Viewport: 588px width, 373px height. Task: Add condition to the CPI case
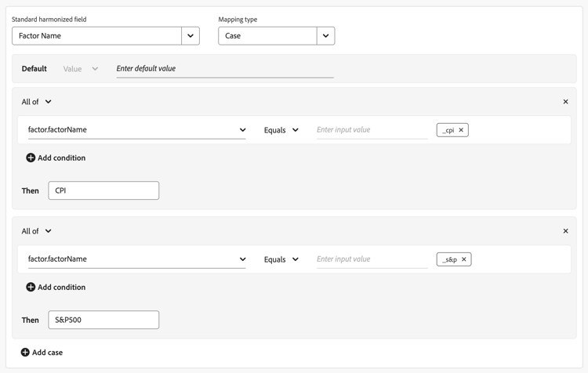click(x=56, y=158)
